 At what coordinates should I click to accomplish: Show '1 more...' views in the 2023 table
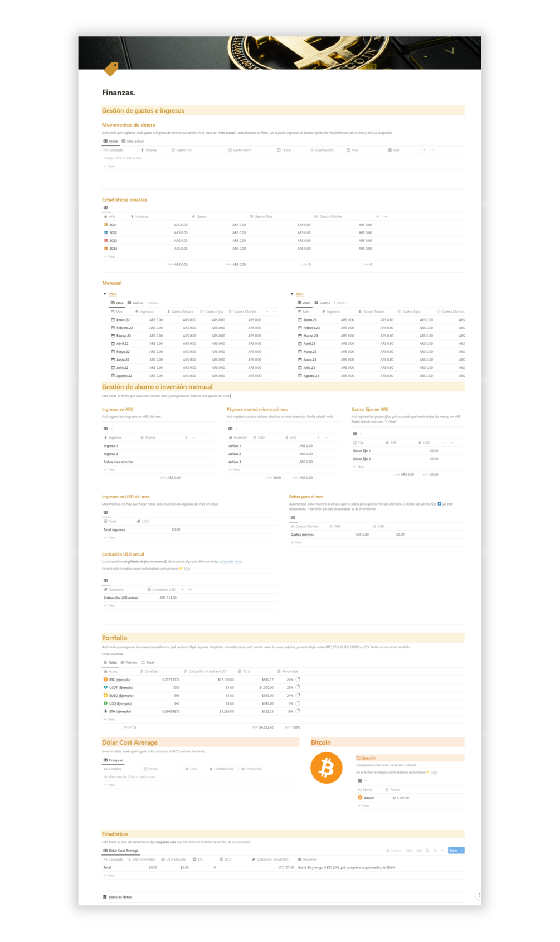(x=340, y=303)
